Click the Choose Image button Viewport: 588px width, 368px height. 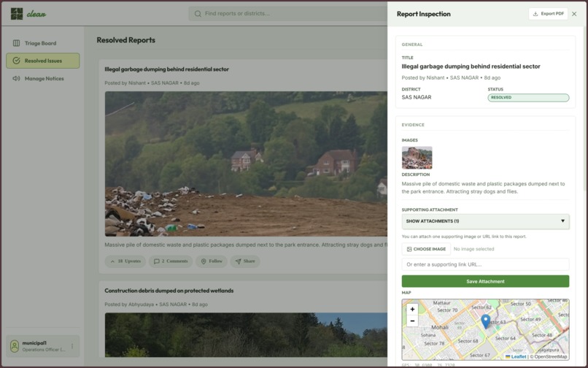click(x=426, y=249)
